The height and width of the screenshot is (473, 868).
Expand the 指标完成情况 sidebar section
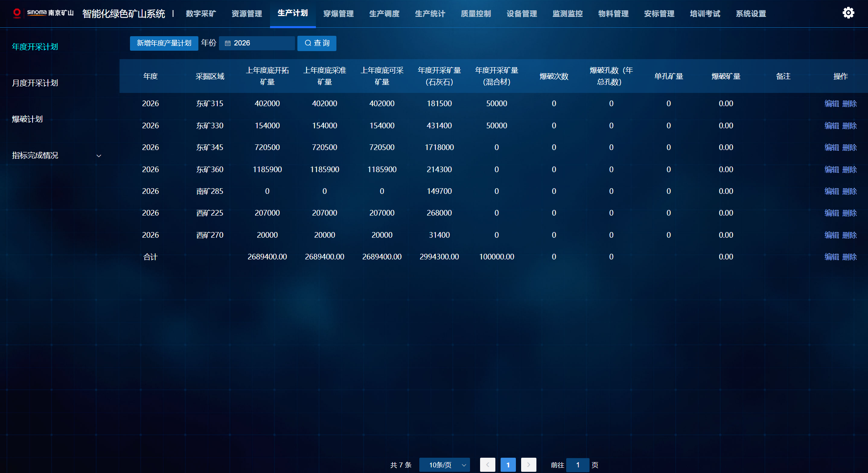point(56,156)
